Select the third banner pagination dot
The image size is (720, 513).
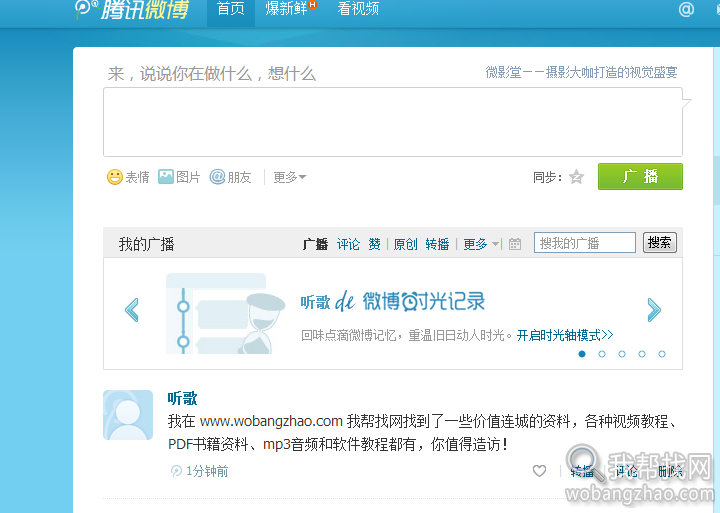click(x=622, y=354)
